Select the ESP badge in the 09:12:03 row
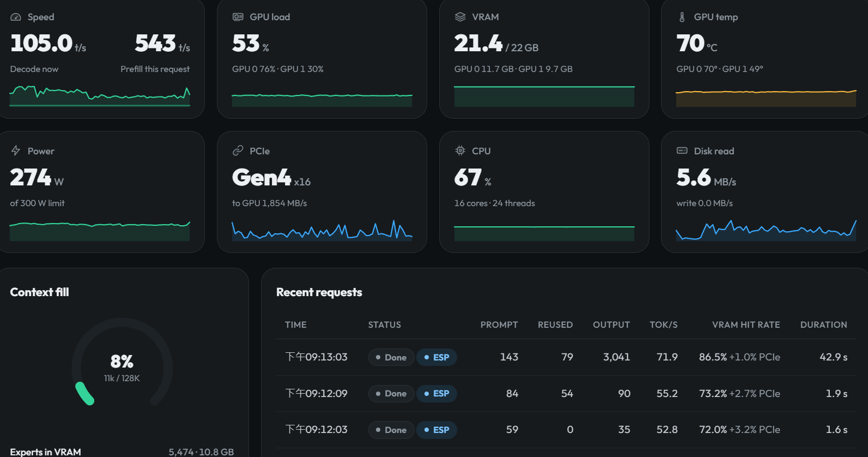 tap(436, 430)
